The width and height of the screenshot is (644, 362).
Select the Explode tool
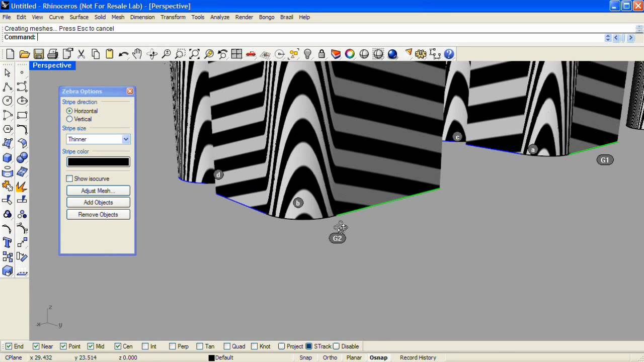pos(22,186)
